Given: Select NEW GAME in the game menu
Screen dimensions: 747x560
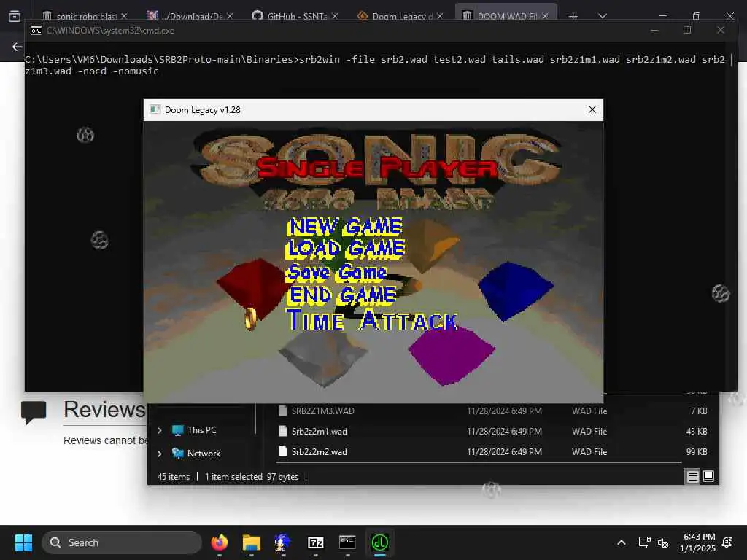Looking at the screenshot, I should click(x=344, y=226).
